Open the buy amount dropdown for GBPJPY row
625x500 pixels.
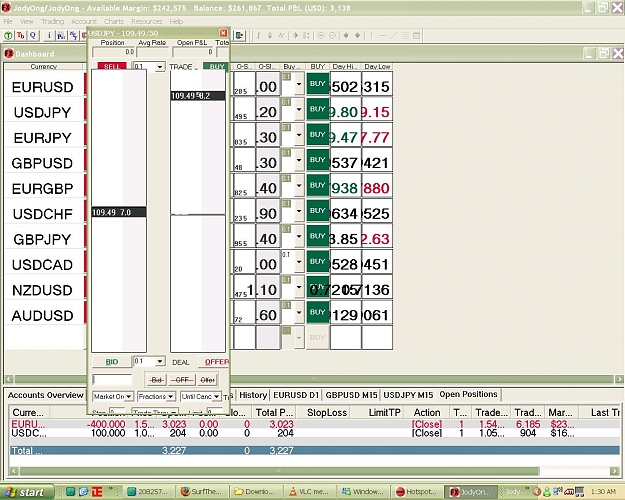[299, 237]
